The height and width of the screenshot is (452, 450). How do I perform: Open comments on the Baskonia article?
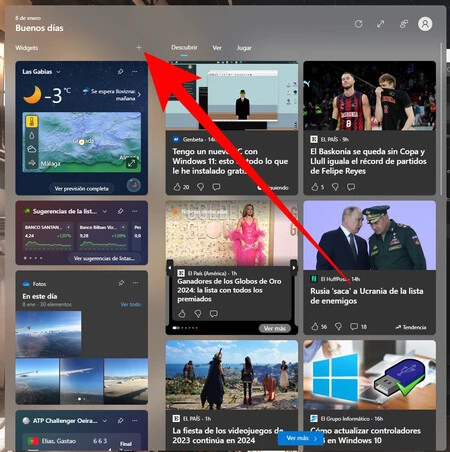[x=351, y=187]
